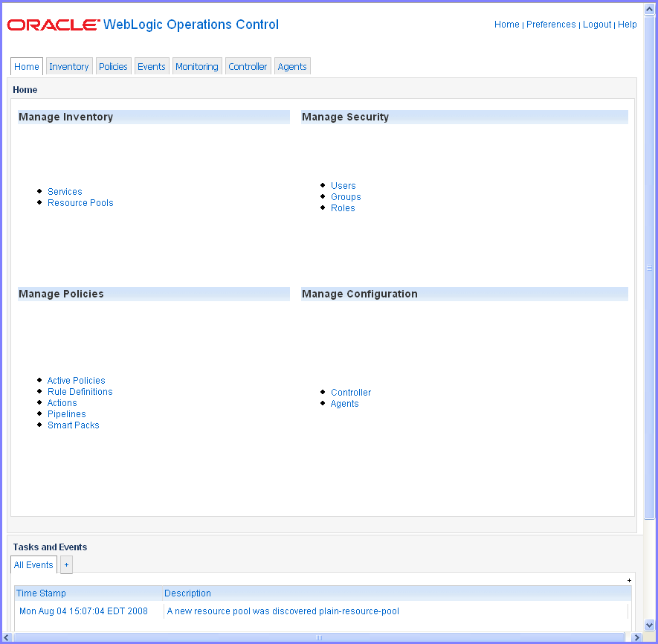
Task: Open Agents under Manage Configuration
Action: 344,404
